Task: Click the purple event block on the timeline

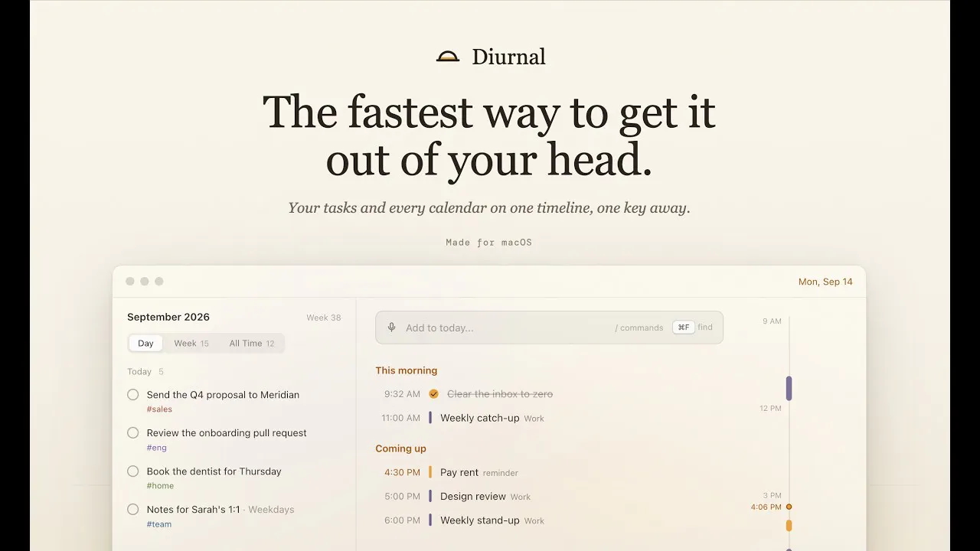Action: [789, 388]
